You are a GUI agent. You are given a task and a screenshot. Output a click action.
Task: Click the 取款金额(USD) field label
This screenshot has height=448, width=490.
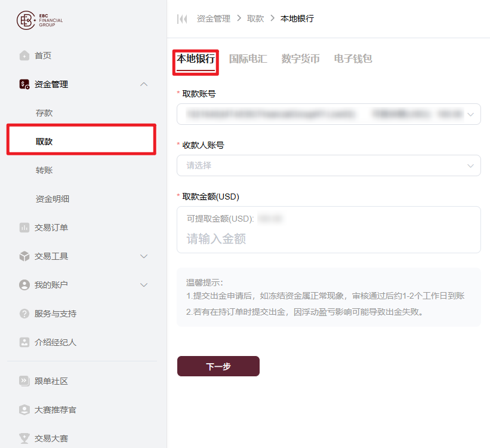(x=211, y=197)
